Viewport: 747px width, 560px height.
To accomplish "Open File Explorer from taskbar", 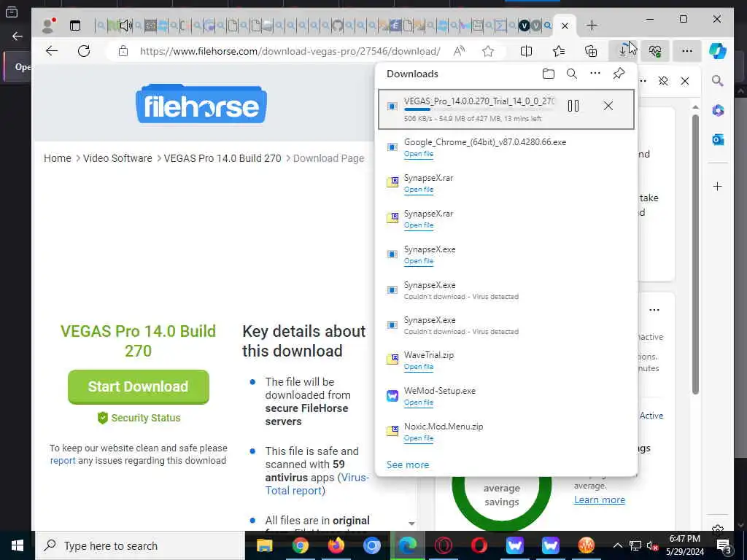I will click(x=264, y=545).
